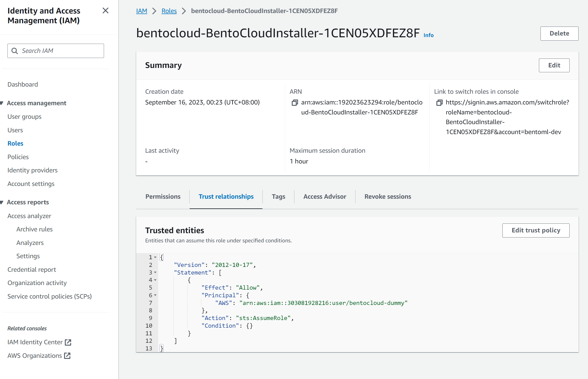Copy the switch role console link icon

[x=439, y=103]
